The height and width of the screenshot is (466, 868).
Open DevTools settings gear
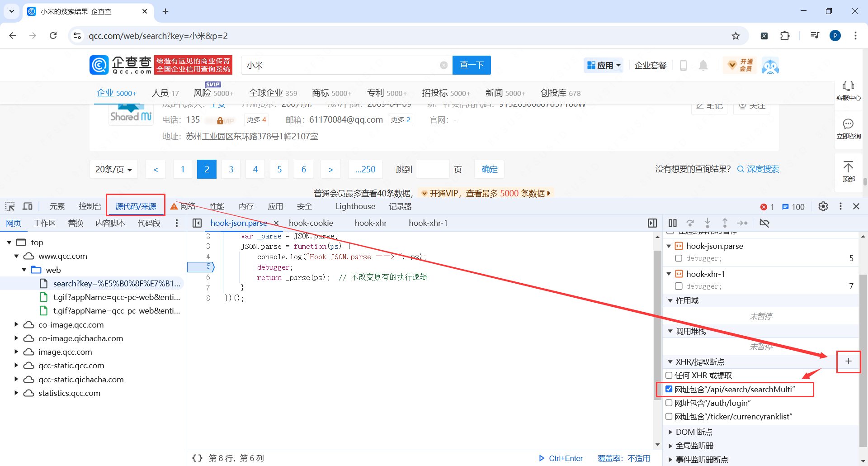point(823,206)
